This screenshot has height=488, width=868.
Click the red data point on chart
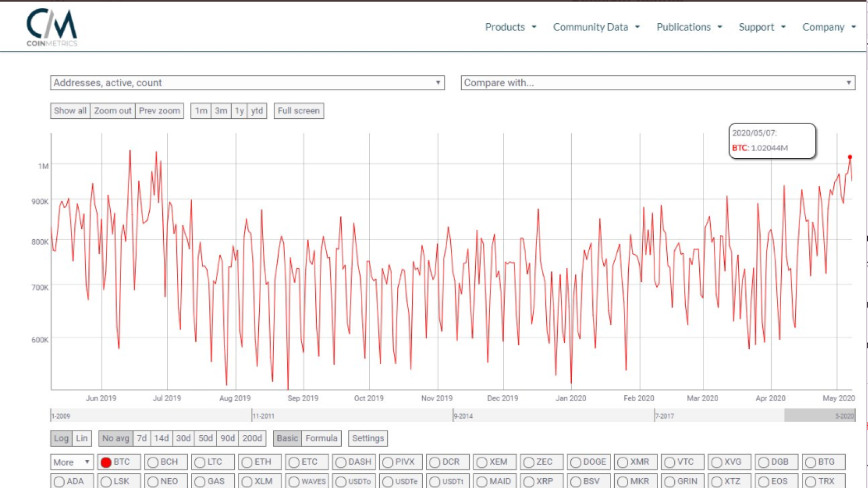tap(850, 157)
